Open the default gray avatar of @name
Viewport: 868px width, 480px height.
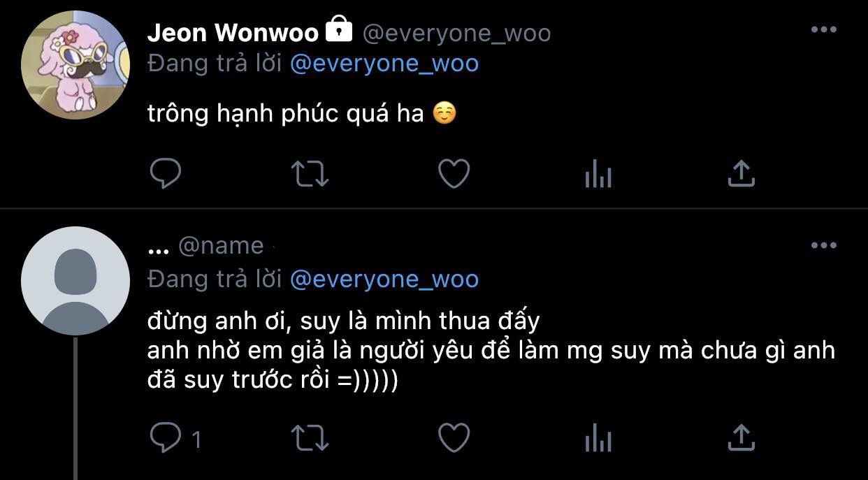click(x=75, y=281)
